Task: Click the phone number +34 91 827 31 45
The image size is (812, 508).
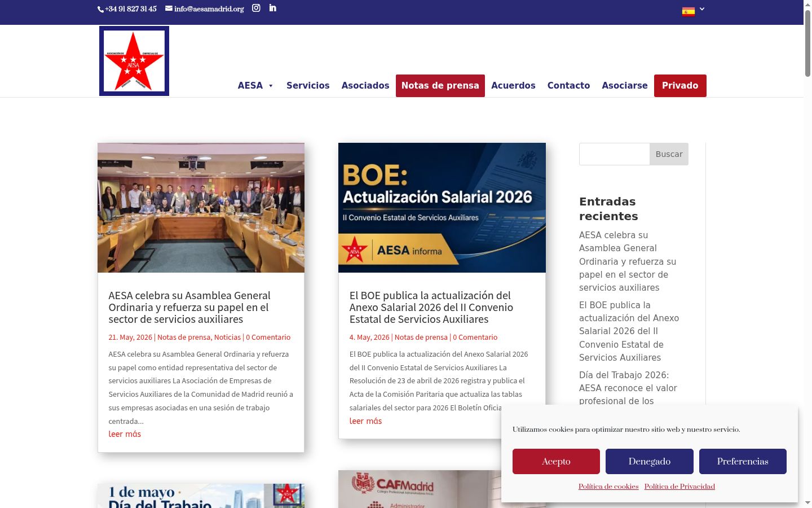Action: (x=131, y=9)
